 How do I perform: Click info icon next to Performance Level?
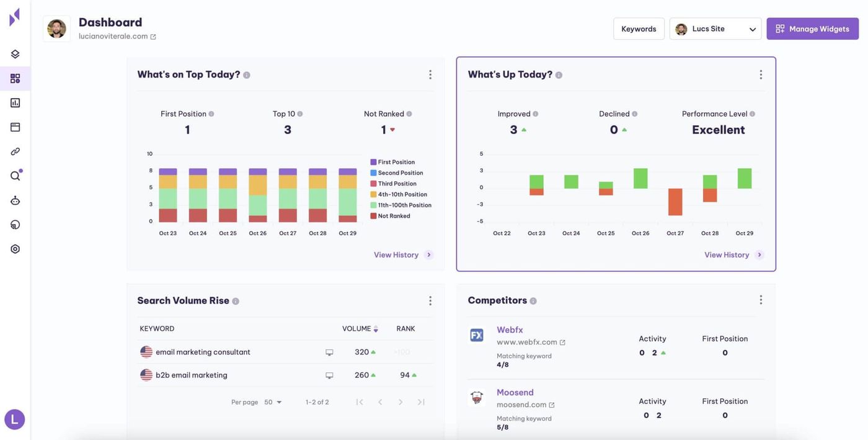tap(752, 114)
